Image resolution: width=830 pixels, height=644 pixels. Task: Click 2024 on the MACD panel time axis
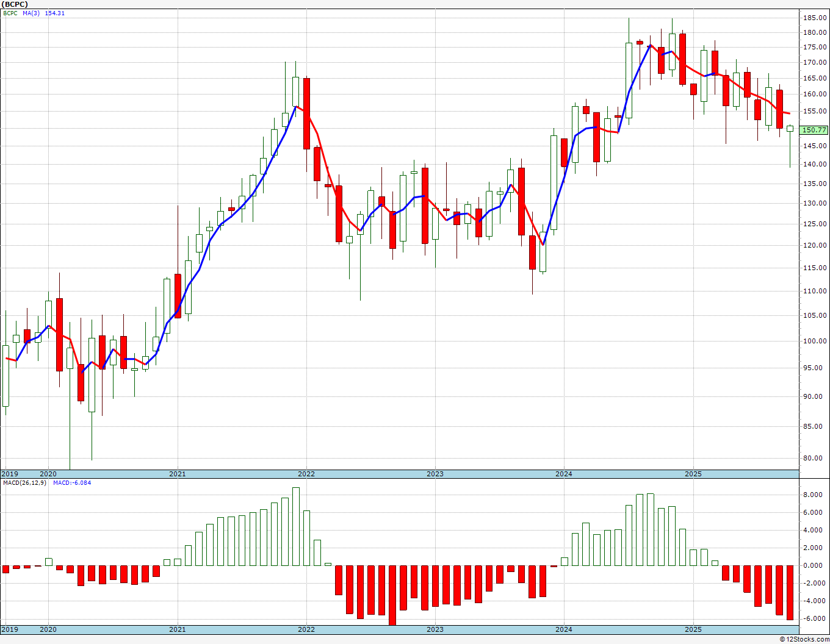(x=564, y=629)
